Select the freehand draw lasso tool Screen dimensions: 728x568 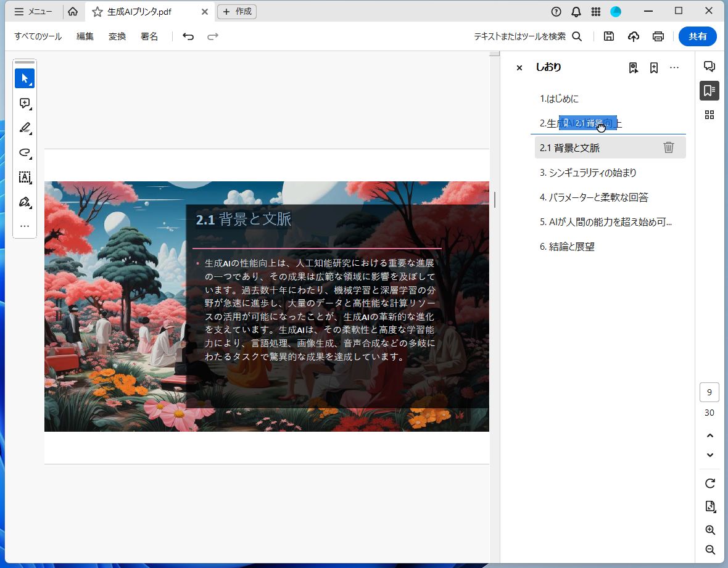coord(25,152)
